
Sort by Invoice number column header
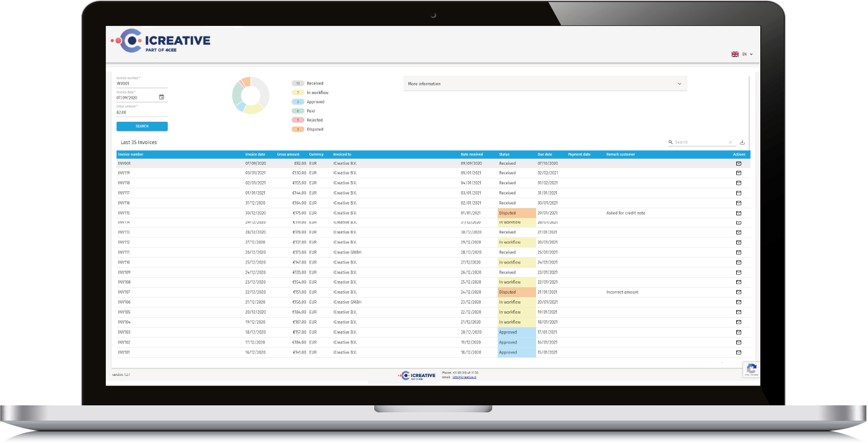(131, 155)
